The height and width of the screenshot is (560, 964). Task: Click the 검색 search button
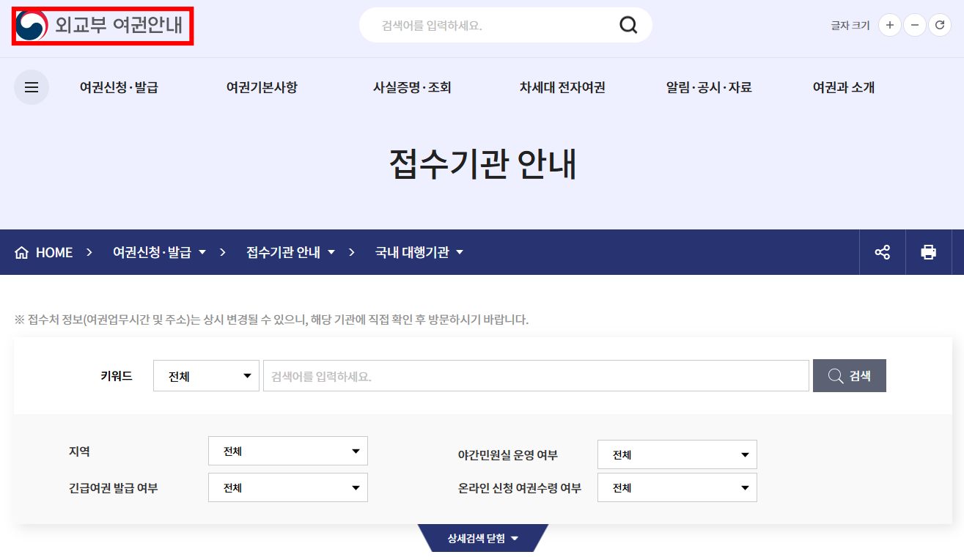(849, 375)
